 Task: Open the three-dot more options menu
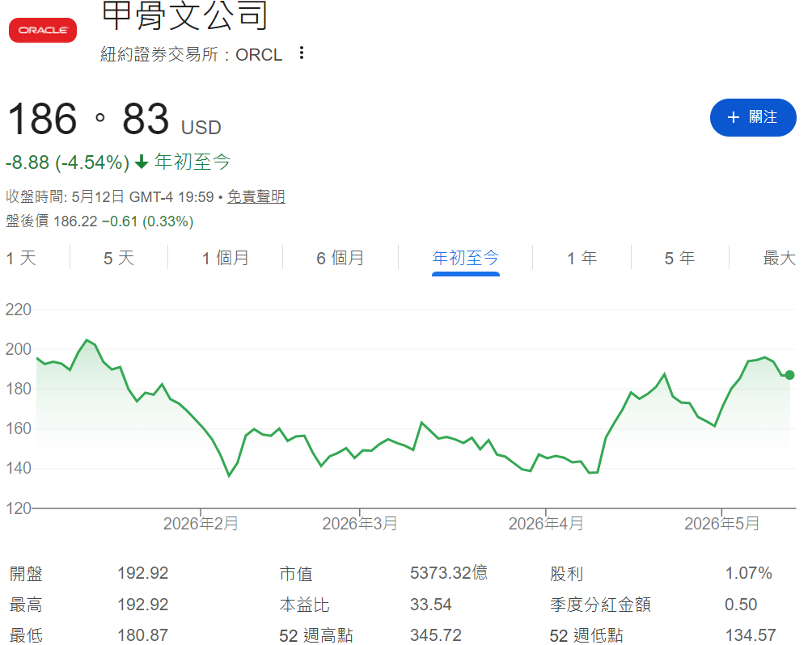tap(302, 53)
